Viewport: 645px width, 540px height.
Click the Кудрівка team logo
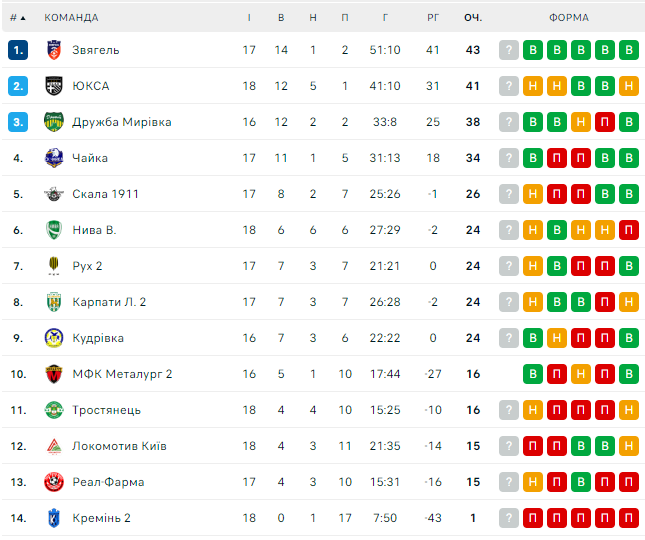[x=54, y=338]
